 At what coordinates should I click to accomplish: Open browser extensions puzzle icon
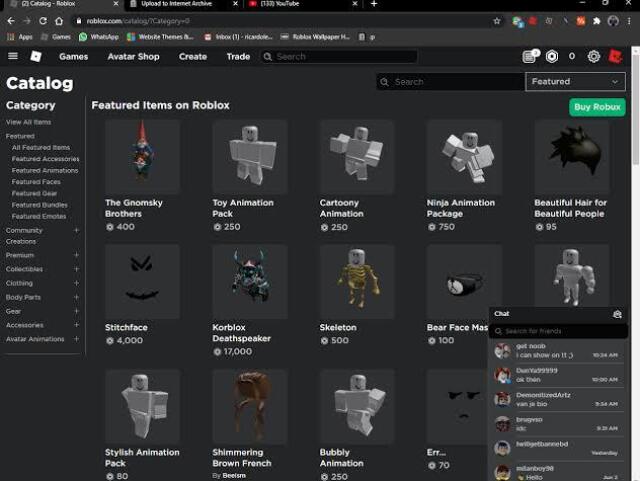point(597,21)
